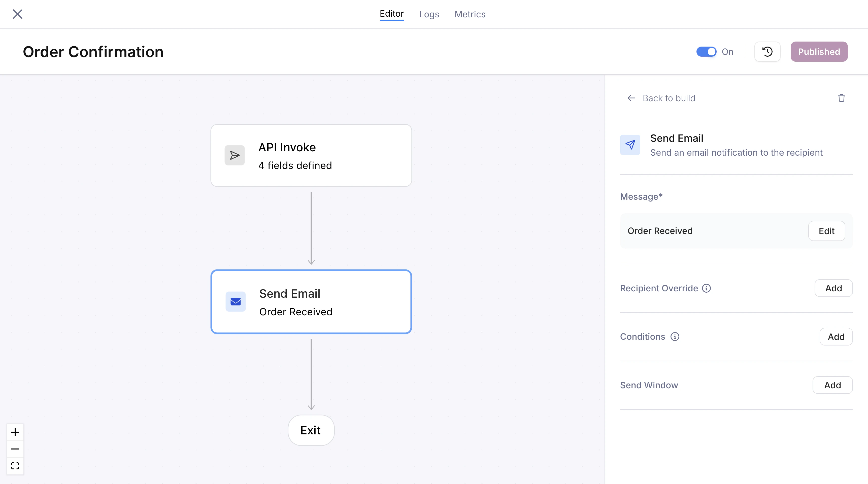The image size is (868, 484).
Task: Delete step using trash icon
Action: click(841, 98)
